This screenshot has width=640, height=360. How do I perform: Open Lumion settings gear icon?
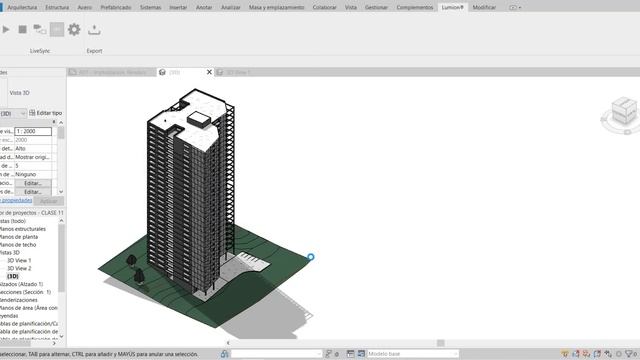point(74,29)
